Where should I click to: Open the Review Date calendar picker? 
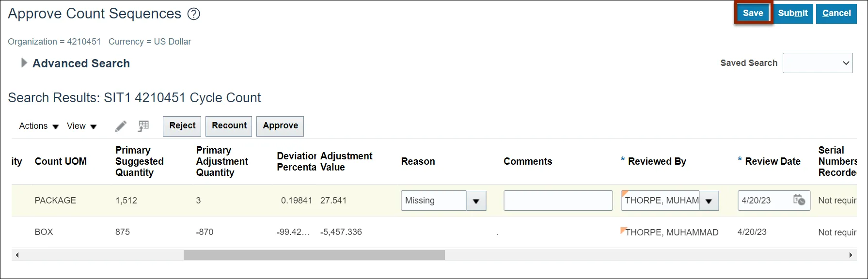(x=799, y=200)
